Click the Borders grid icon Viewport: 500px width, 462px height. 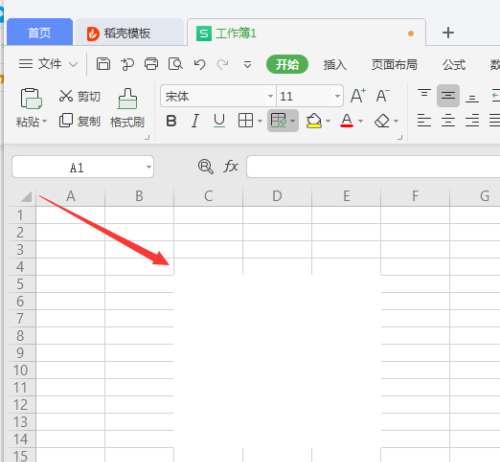pos(245,121)
